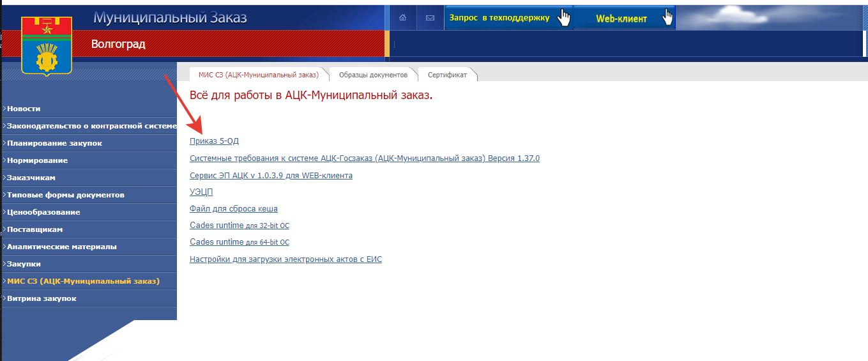Click the envelope mail icon
The height and width of the screenshot is (361, 868).
[x=430, y=18]
